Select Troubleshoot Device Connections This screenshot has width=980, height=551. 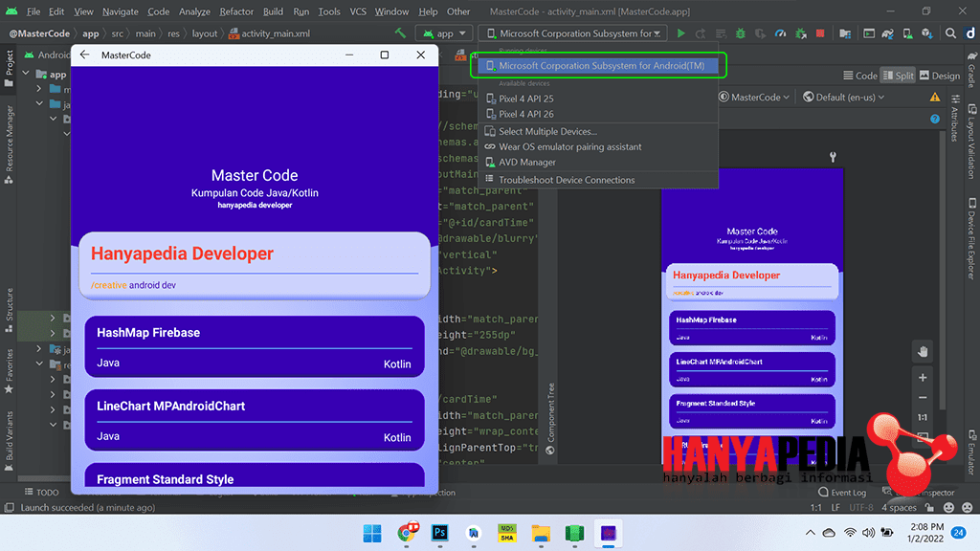coord(598,180)
